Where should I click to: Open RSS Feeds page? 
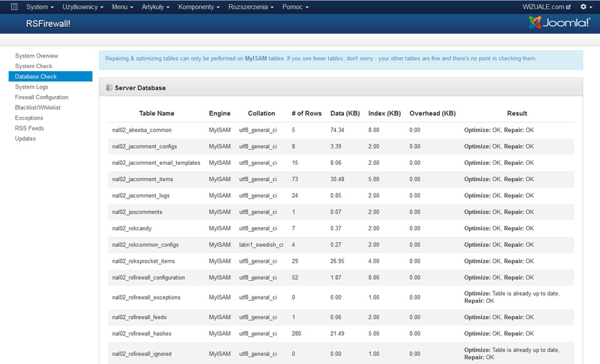pyautogui.click(x=29, y=128)
